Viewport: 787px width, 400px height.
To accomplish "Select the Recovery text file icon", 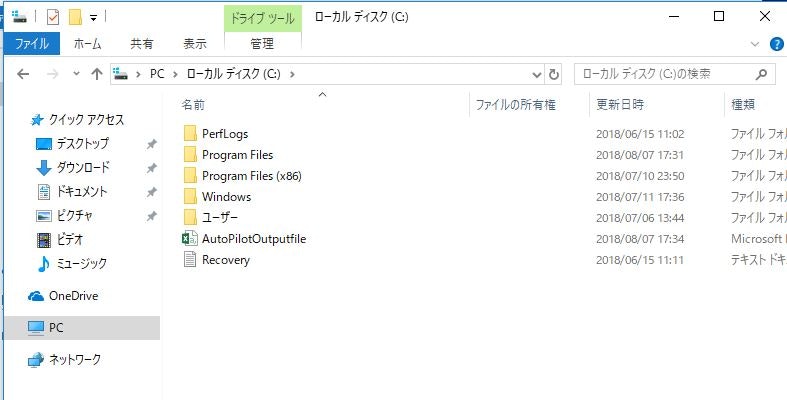I will pyautogui.click(x=190, y=260).
